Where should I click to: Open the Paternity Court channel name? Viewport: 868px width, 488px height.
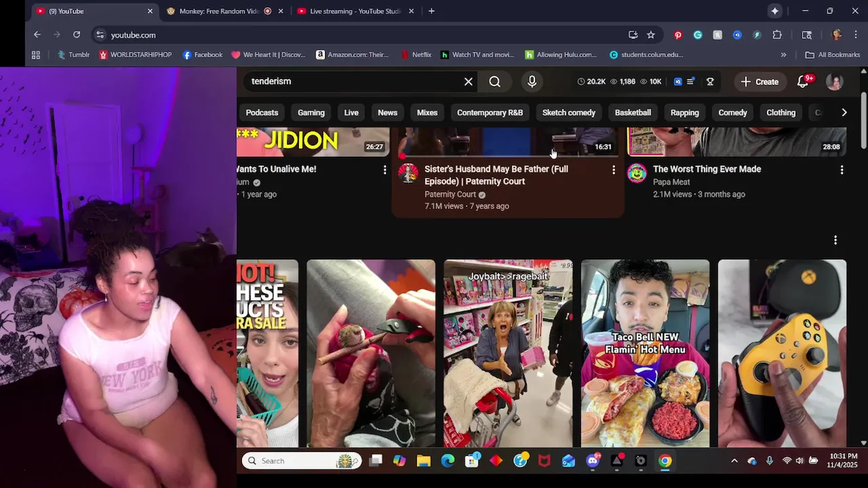point(450,195)
